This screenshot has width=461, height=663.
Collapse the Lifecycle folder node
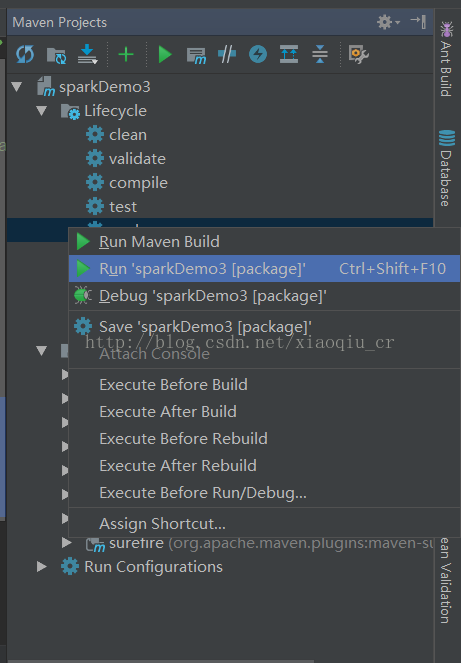(x=41, y=111)
